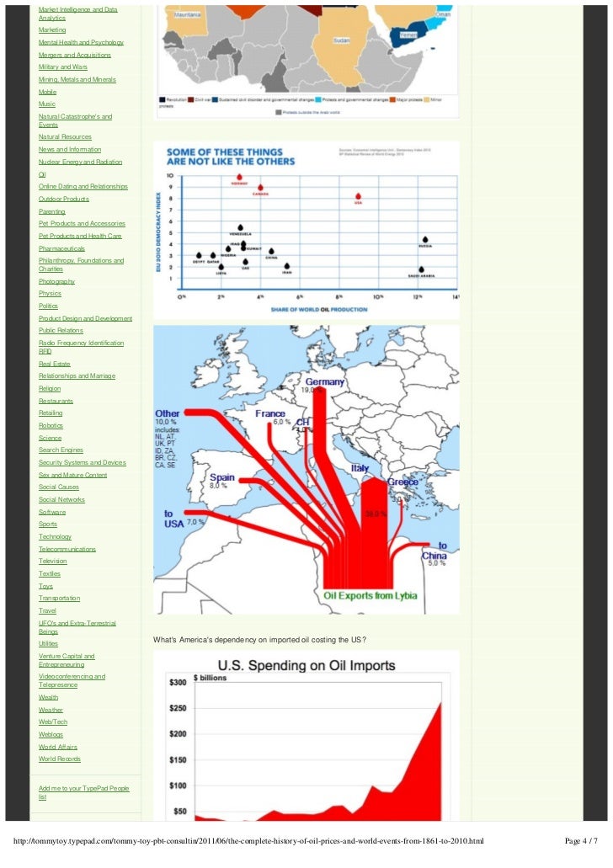Open the Oil Exports from Libya map image

tap(306, 470)
